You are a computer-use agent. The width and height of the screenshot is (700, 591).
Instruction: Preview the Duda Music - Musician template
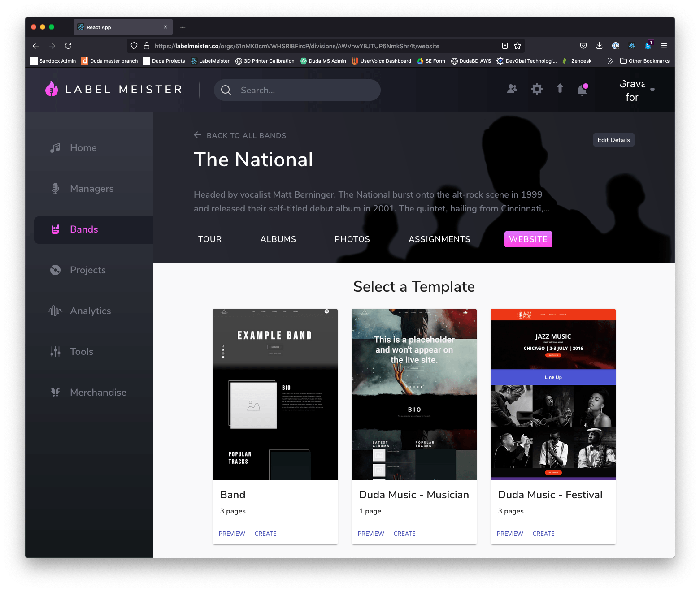(371, 534)
